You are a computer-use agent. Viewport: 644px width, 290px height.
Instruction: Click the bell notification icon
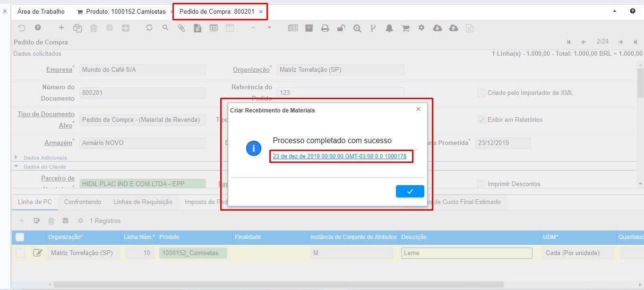[389, 28]
